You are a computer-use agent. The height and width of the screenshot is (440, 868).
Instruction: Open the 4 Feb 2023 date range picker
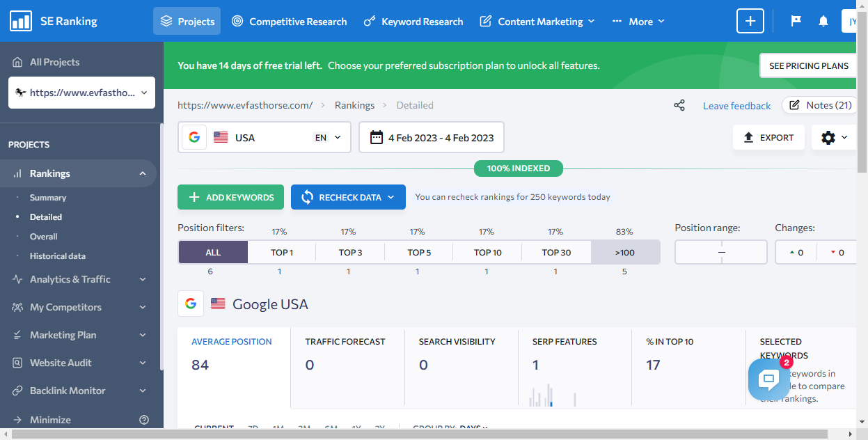coord(432,137)
